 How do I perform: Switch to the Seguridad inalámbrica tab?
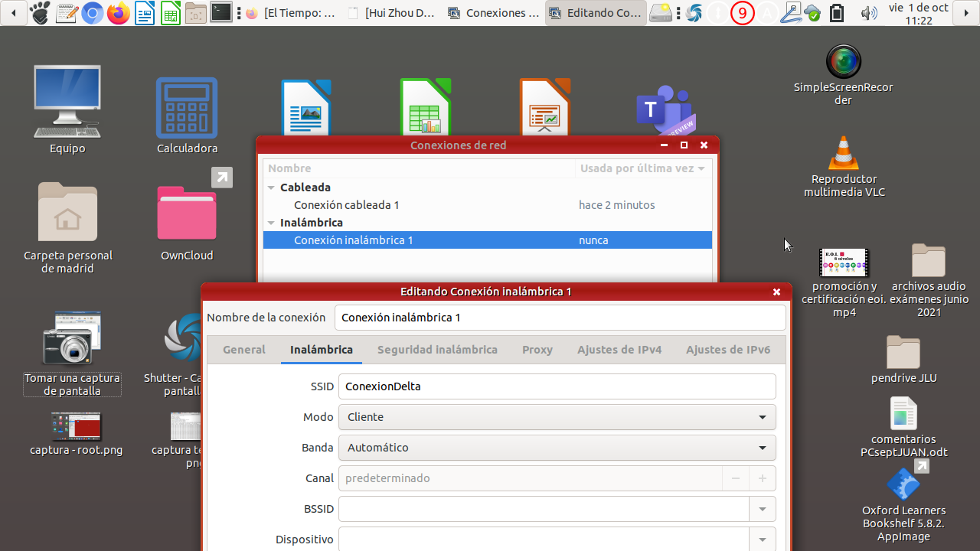click(x=437, y=350)
